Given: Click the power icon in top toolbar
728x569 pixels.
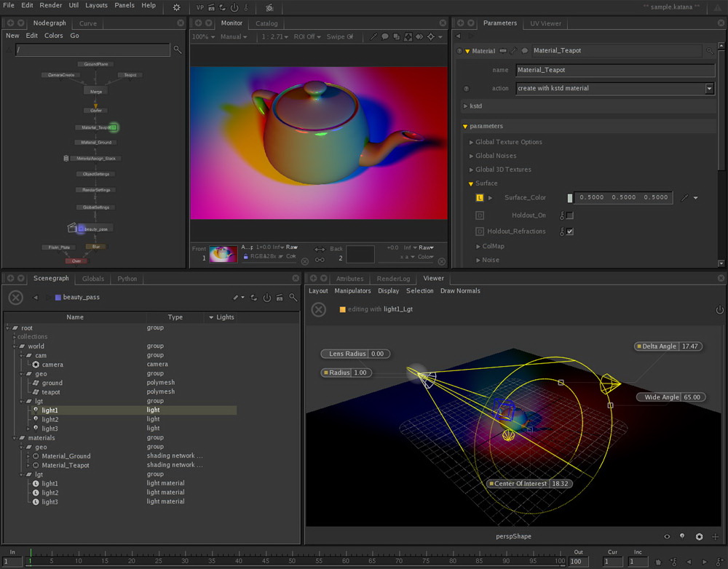Looking at the screenshot, I should click(234, 7).
